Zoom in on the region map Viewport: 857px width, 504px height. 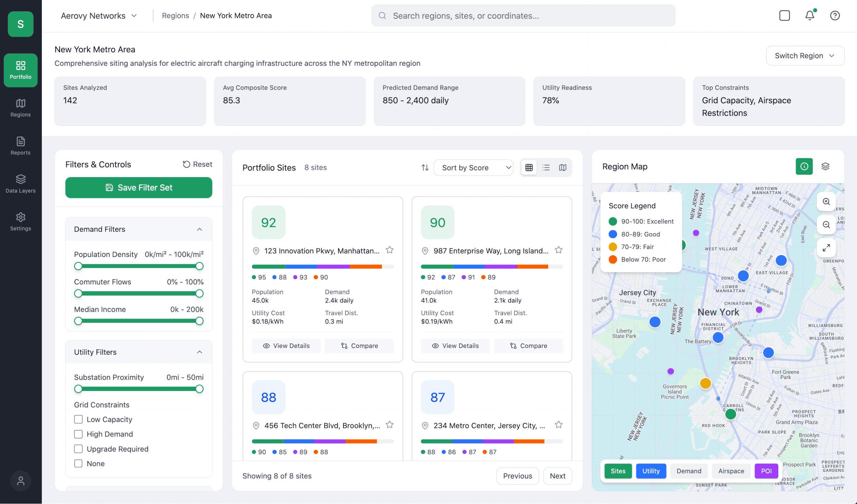coord(826,202)
